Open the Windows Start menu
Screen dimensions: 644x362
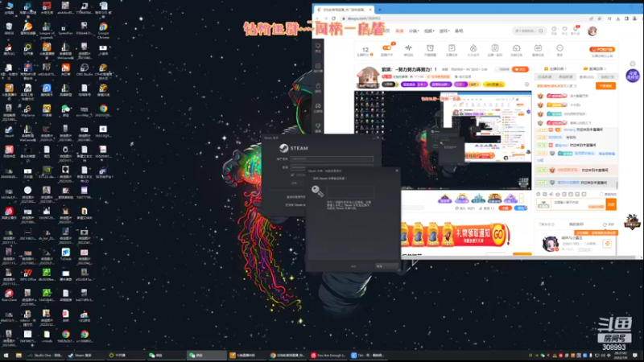coord(6,356)
